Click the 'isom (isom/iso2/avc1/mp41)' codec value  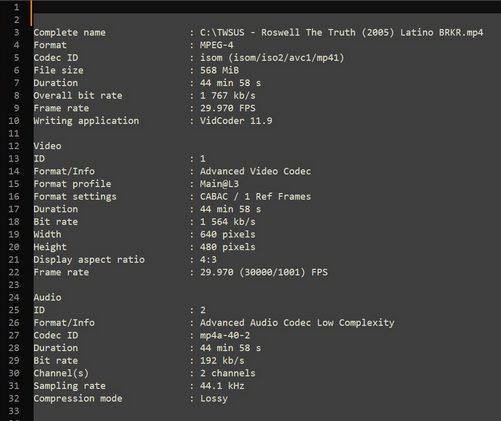[272, 58]
